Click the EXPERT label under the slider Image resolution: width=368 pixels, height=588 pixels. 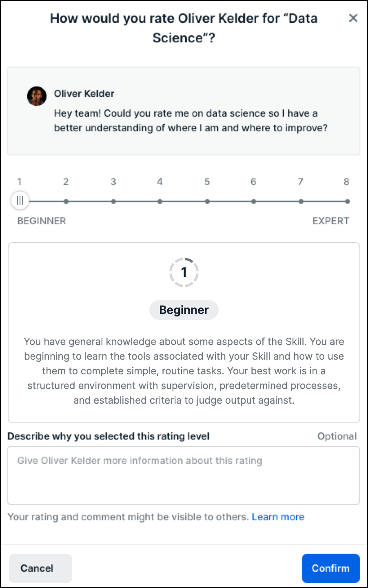(331, 221)
